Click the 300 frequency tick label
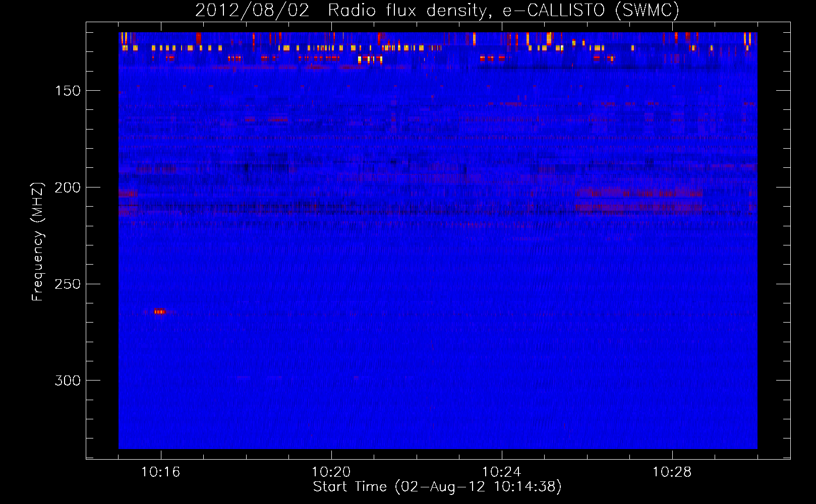The width and height of the screenshot is (816, 504). point(68,381)
